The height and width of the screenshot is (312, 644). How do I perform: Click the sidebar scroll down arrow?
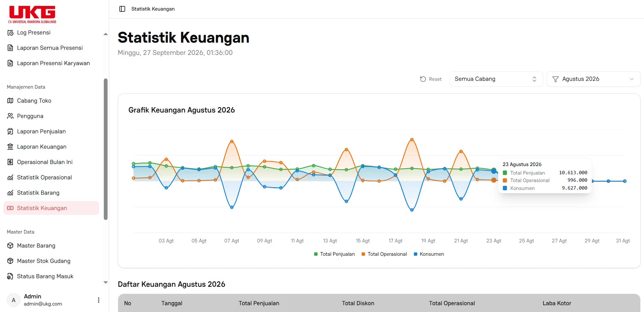pyautogui.click(x=106, y=283)
